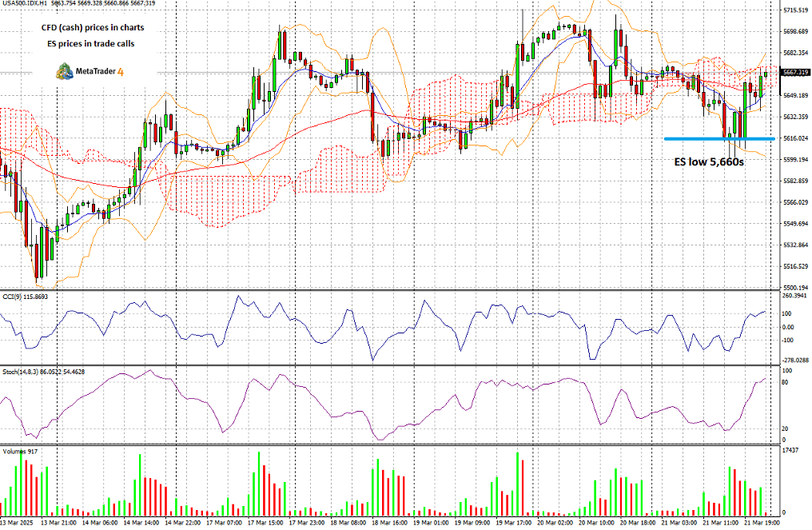812x530 pixels.
Task: Open the CCI(9) indicator label
Action: [26, 297]
